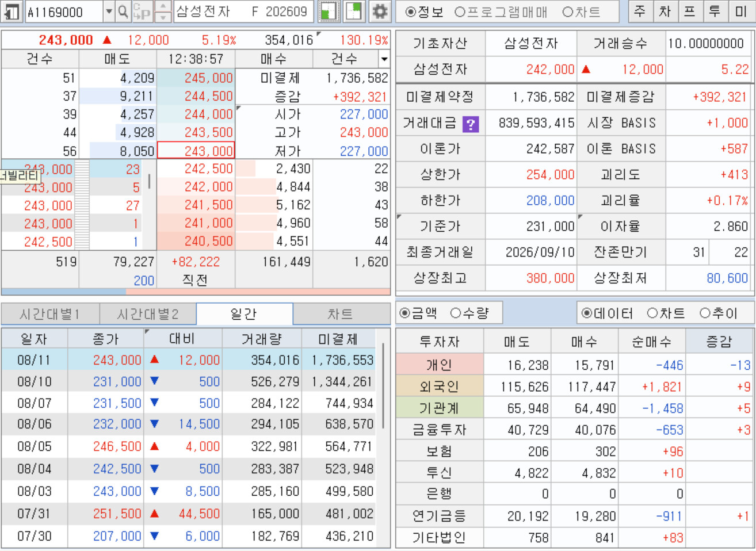Image resolution: width=756 pixels, height=551 pixels.
Task: Click the 삼성전자 F 202609 name field
Action: [x=243, y=12]
